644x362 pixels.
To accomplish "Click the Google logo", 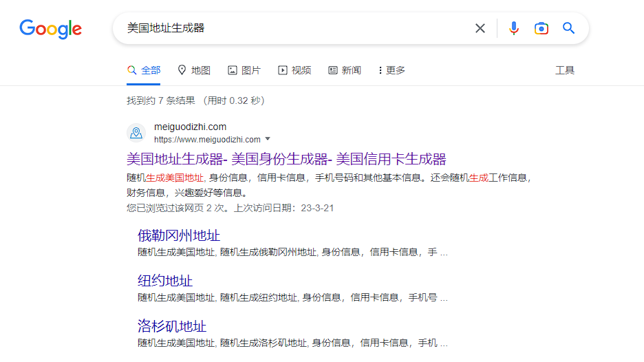I will (x=50, y=29).
